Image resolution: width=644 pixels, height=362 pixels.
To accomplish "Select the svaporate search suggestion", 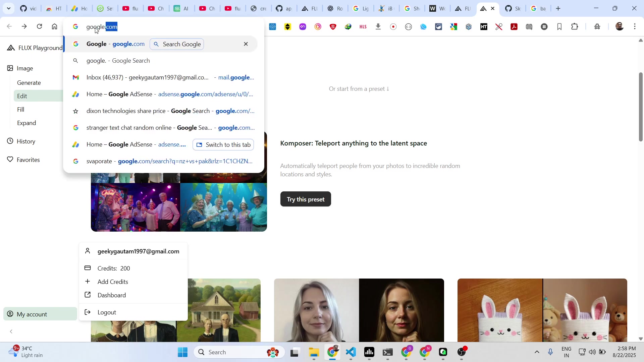I will click(160, 161).
